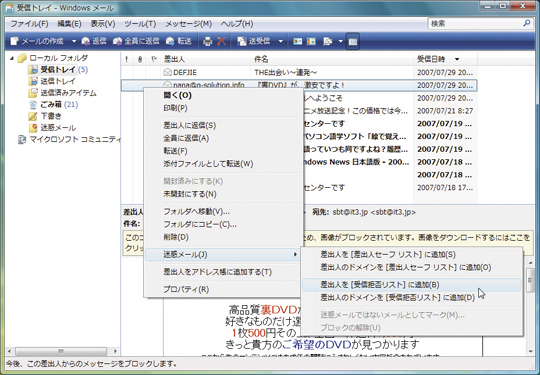Add sender's domain to Blocked list (D)
This screenshot has width=540, height=375.
(412, 298)
